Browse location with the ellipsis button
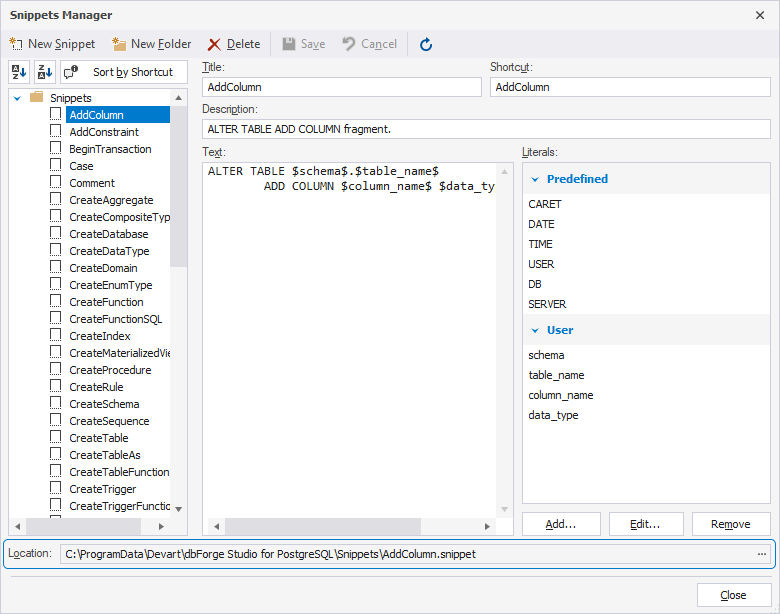The width and height of the screenshot is (780, 614). tap(762, 554)
